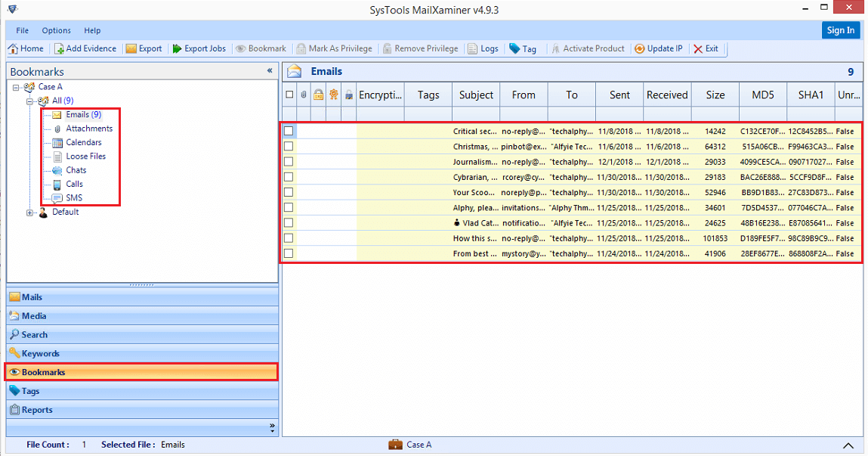Select the Export Jobs icon

tap(199, 48)
